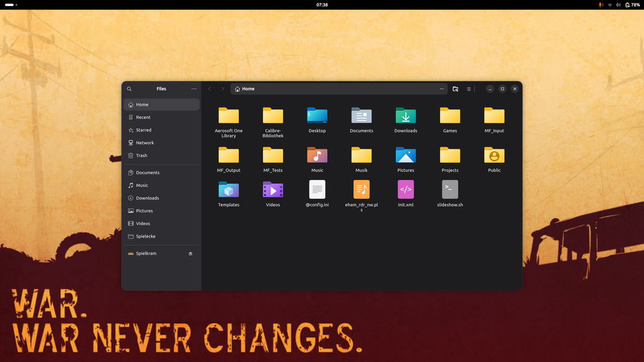The image size is (644, 362).
Task: Eject the Spielkram drive
Action: (191, 253)
